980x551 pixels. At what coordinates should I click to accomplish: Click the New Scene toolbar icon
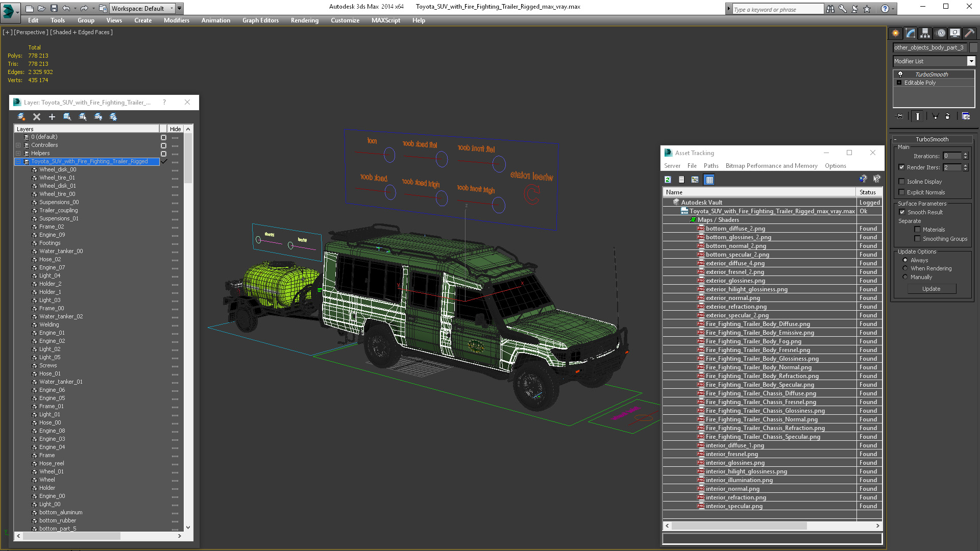click(x=30, y=8)
